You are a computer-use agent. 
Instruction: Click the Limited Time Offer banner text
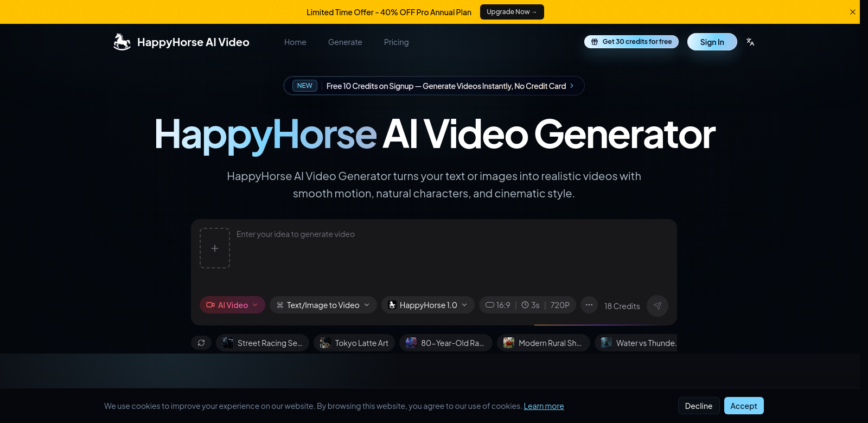pyautogui.click(x=389, y=12)
